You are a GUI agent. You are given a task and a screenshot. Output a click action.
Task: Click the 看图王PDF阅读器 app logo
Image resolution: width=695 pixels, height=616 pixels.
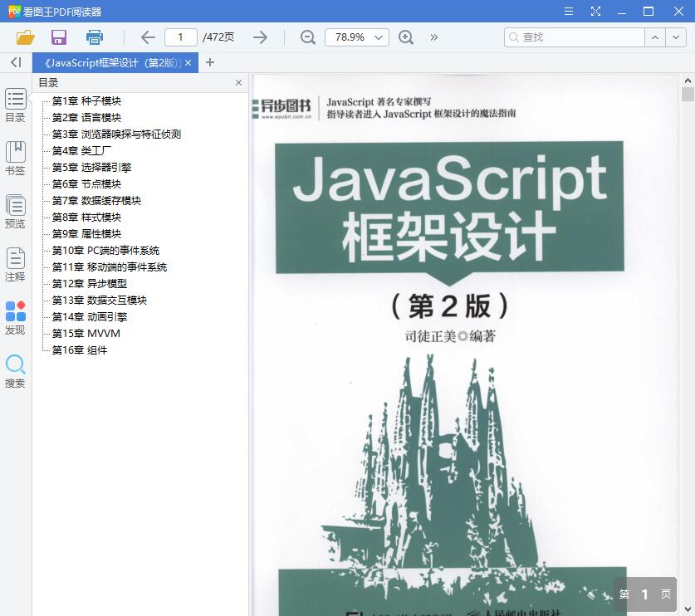point(14,11)
